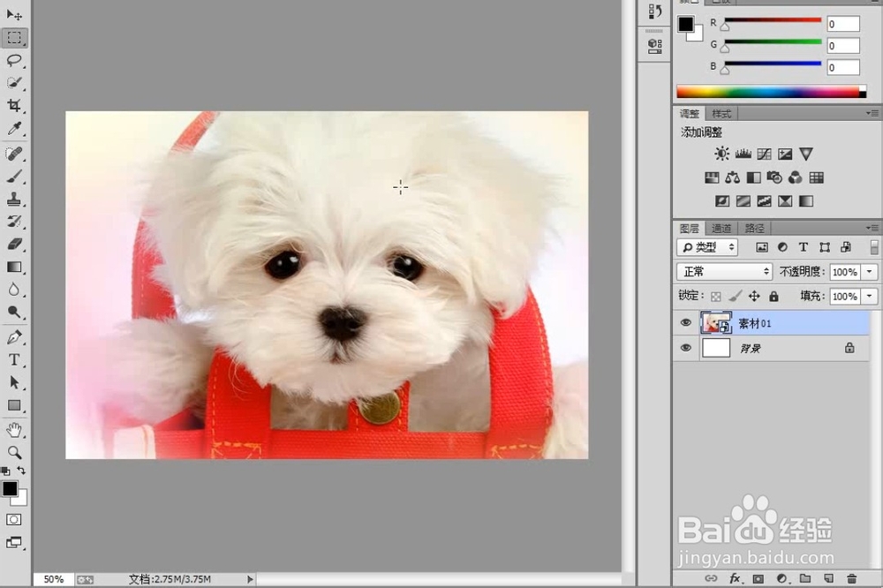Screen dimensions: 883x588
Task: Select the Lasso tool
Action: coord(14,60)
